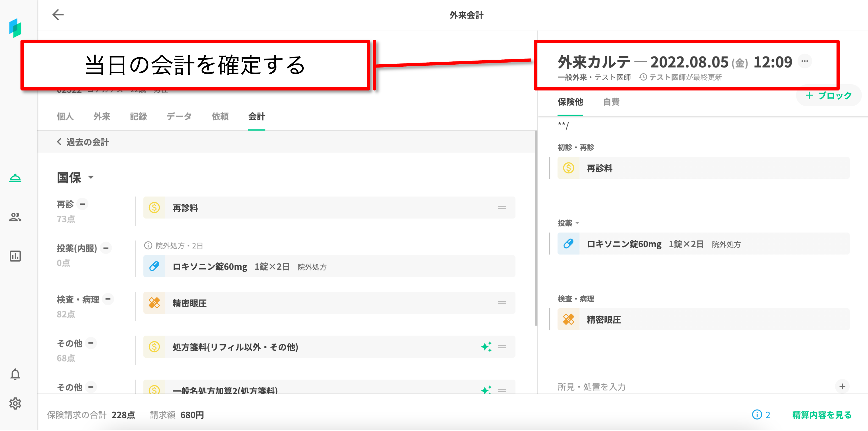
Task: Expand the 国保 insurance dropdown
Action: [91, 177]
